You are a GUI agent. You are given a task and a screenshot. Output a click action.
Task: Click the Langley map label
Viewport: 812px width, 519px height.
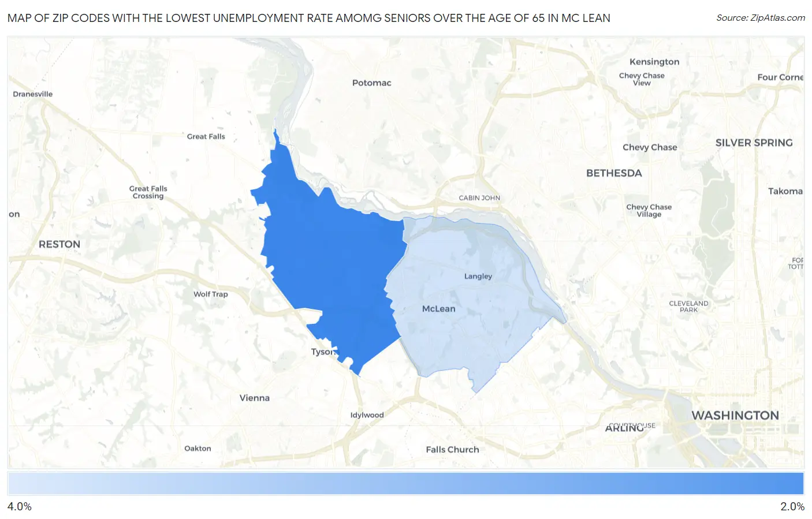coord(478,276)
